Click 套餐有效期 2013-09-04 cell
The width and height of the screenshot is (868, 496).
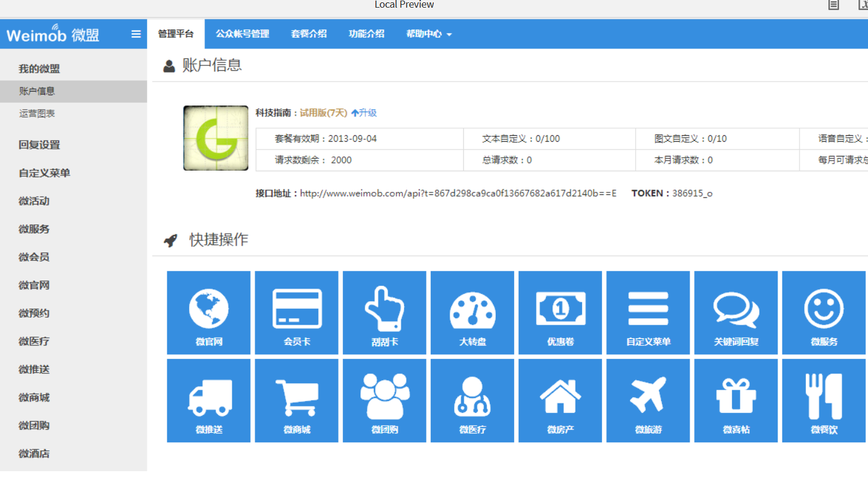coord(360,139)
